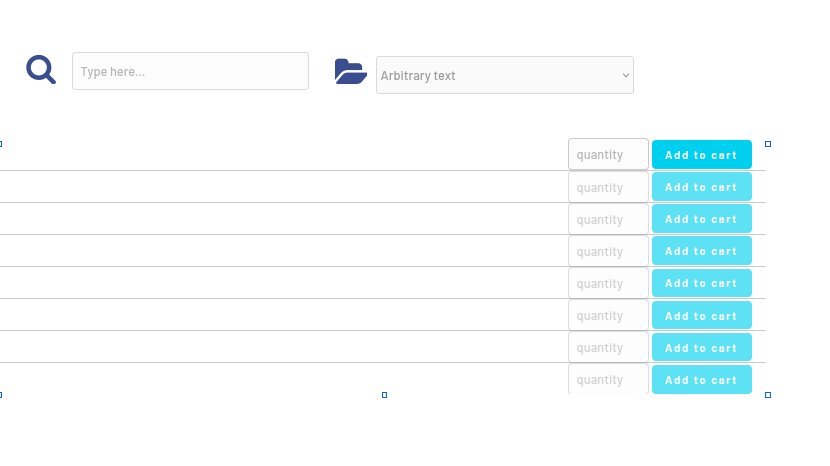830x466 pixels.
Task: Focus the 'Type here...' search field
Action: [x=190, y=71]
